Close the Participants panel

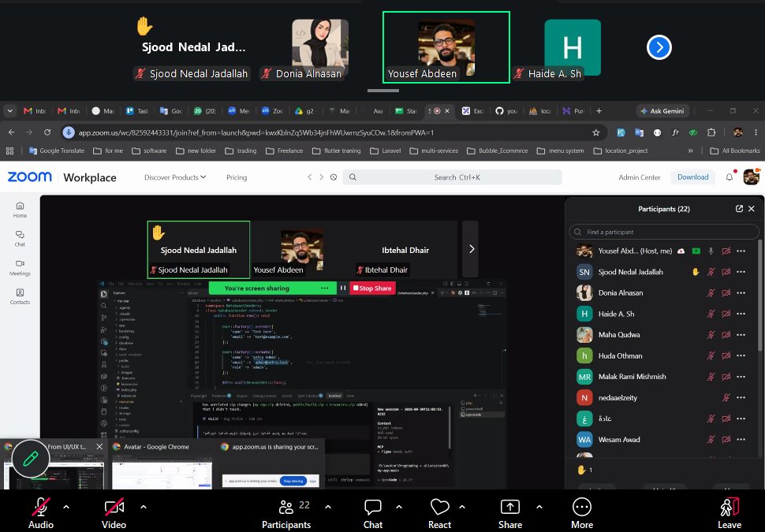752,209
